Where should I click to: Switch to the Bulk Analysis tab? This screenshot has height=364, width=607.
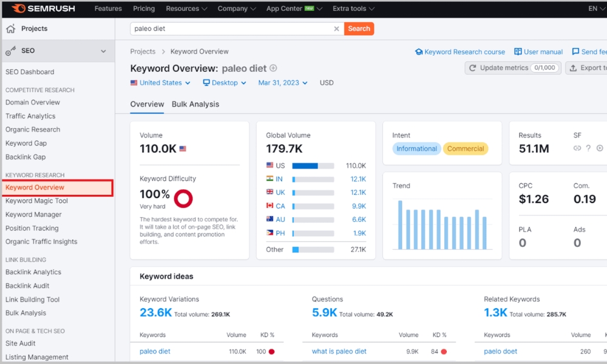point(195,104)
